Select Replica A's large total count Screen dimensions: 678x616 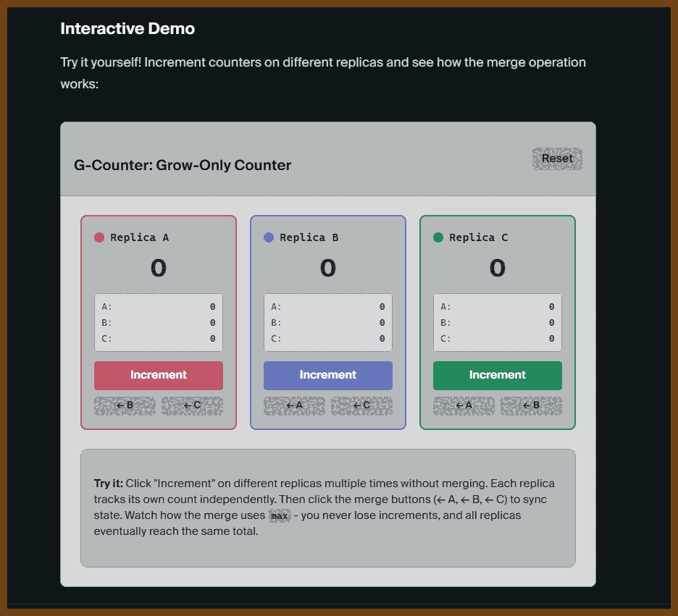tap(159, 269)
